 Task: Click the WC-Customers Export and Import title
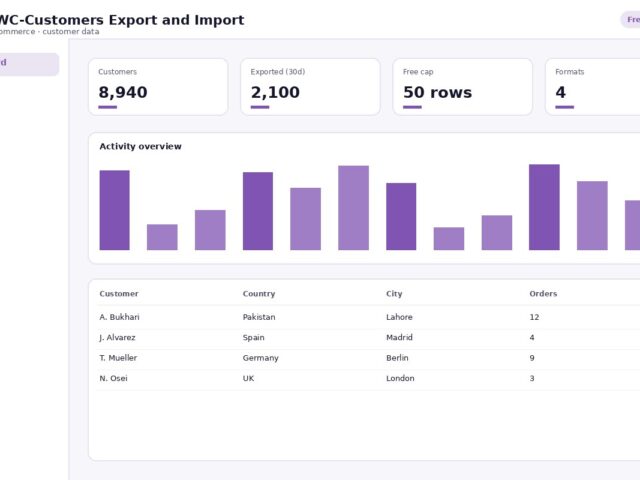[x=120, y=20]
